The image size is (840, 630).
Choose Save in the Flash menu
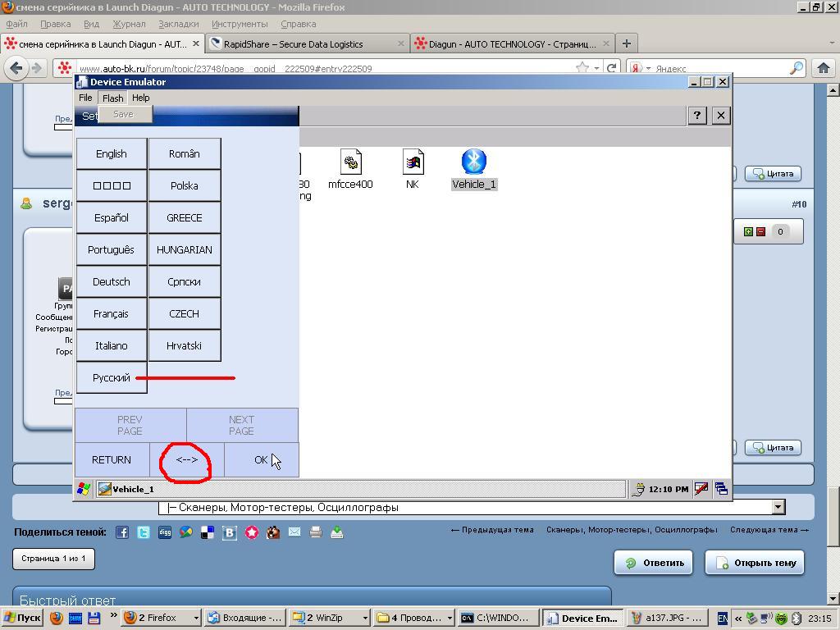coord(124,114)
